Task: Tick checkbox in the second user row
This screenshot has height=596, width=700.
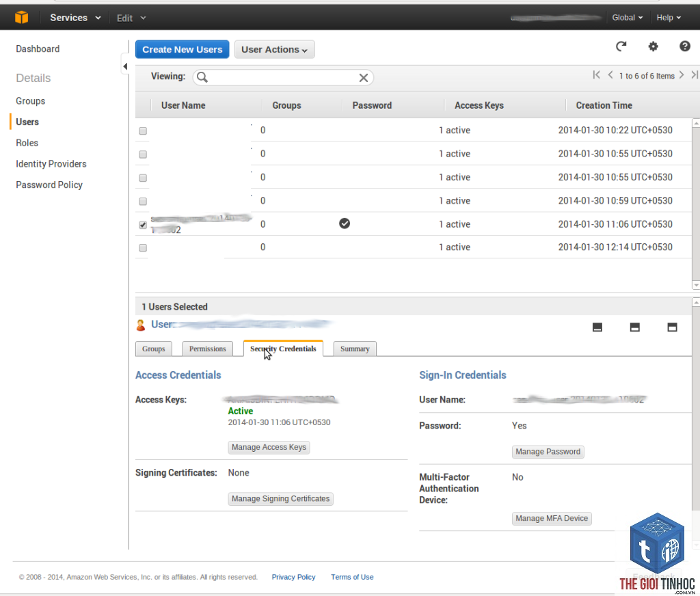Action: [143, 154]
